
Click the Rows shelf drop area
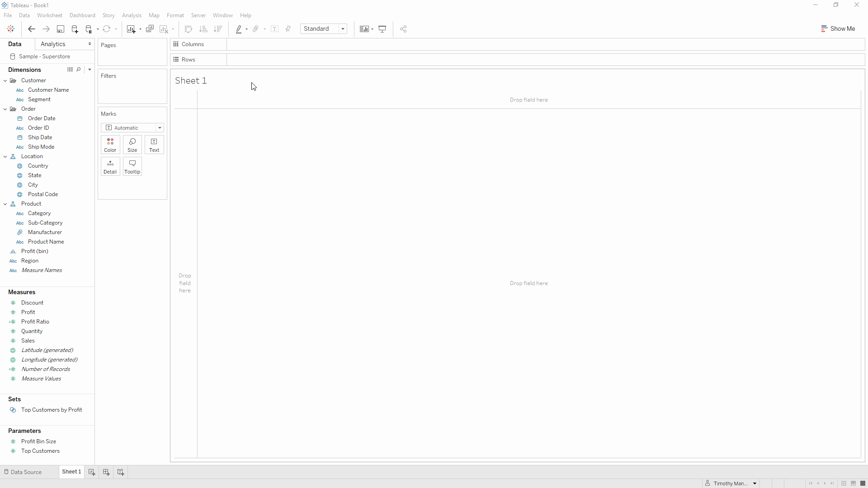(546, 60)
